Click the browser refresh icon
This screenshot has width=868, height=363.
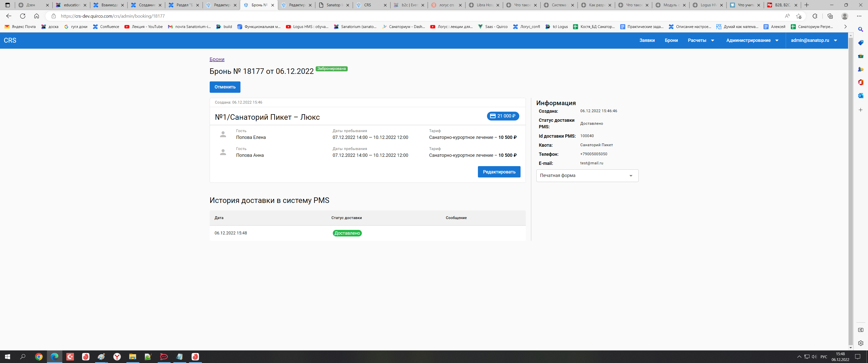22,16
